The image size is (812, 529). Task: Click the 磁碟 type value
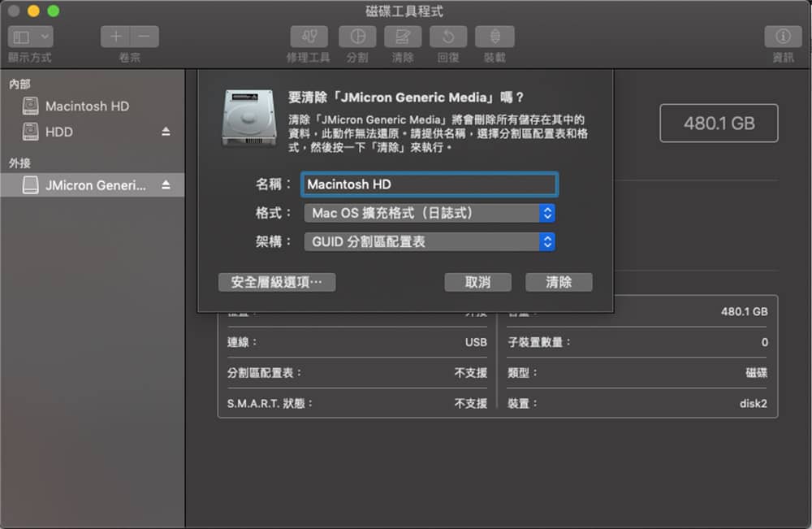(x=757, y=373)
